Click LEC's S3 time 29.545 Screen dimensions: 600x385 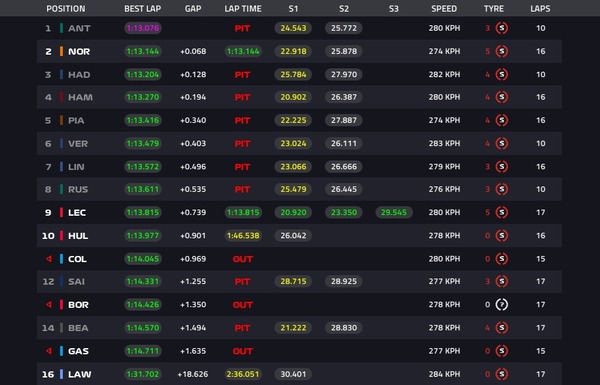click(x=394, y=212)
